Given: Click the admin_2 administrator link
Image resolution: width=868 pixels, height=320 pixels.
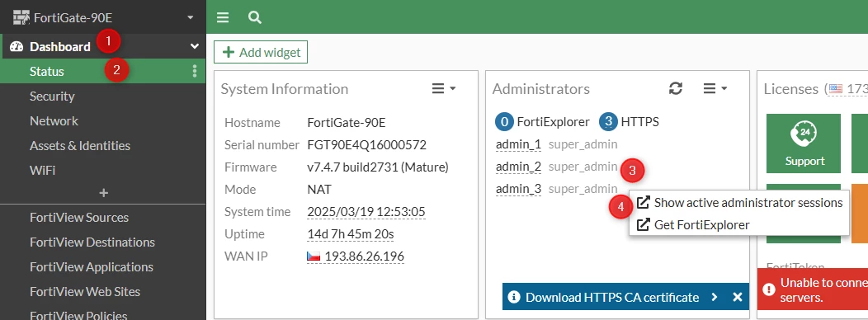Looking at the screenshot, I should (x=518, y=167).
